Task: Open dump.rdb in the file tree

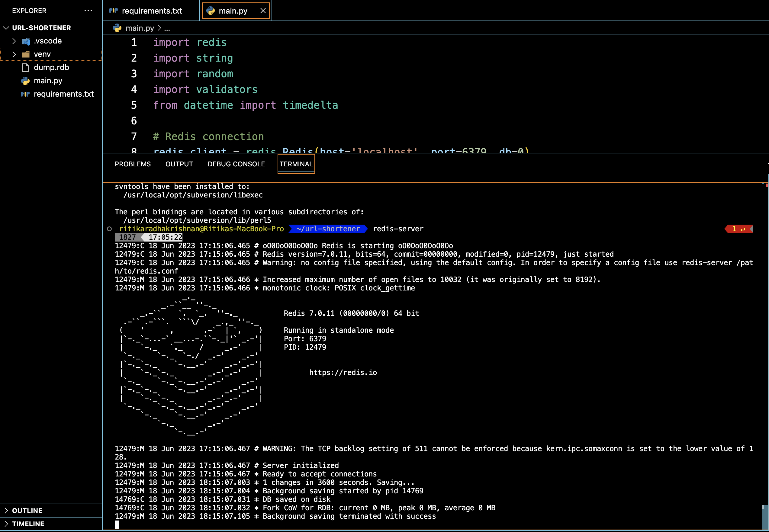Action: click(x=51, y=68)
